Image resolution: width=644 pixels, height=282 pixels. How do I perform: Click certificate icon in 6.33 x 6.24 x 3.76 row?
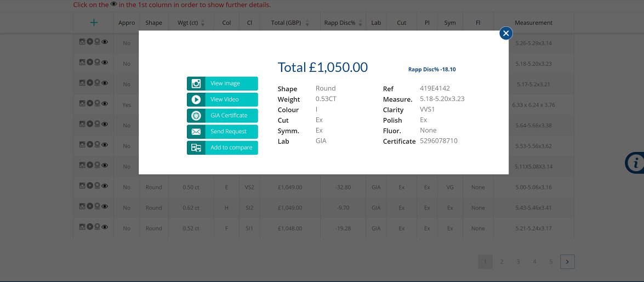pyautogui.click(x=97, y=104)
